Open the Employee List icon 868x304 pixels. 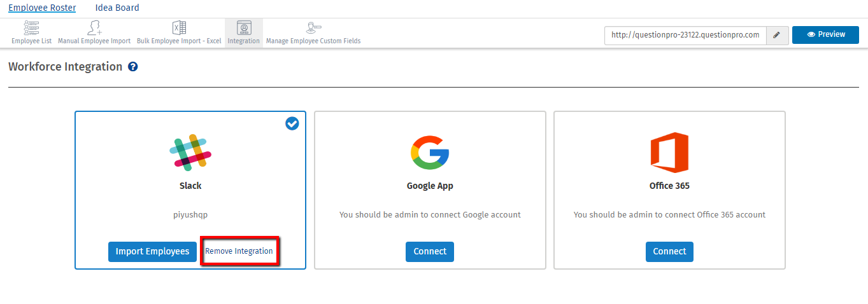pyautogui.click(x=31, y=29)
